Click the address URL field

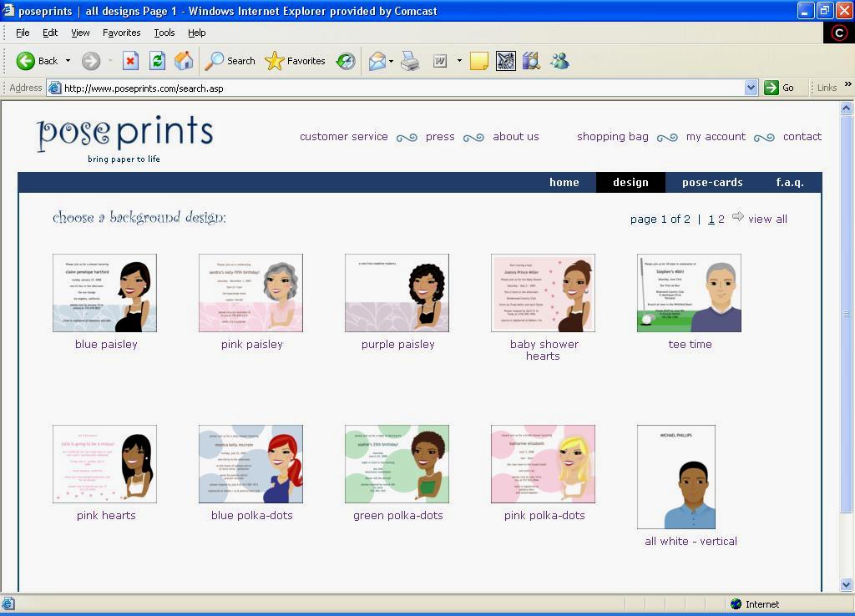tap(403, 88)
